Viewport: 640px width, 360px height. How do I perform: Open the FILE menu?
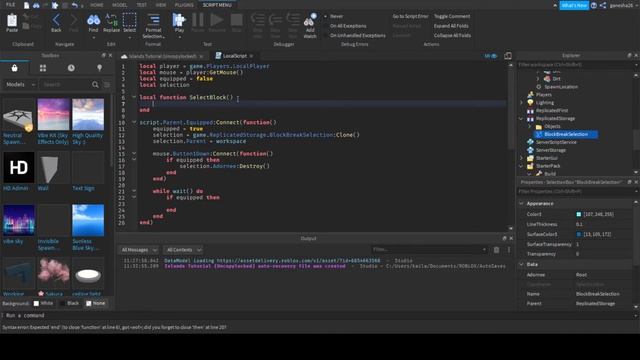point(10,5)
